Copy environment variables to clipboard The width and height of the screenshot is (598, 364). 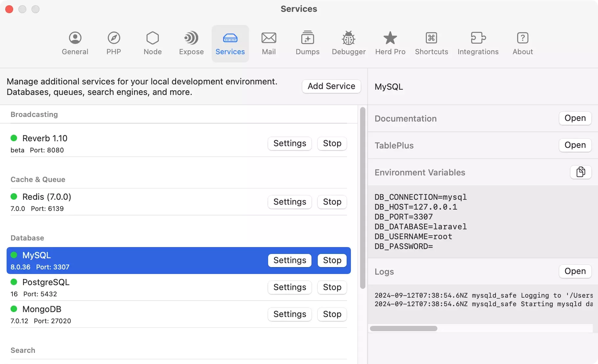click(x=581, y=172)
